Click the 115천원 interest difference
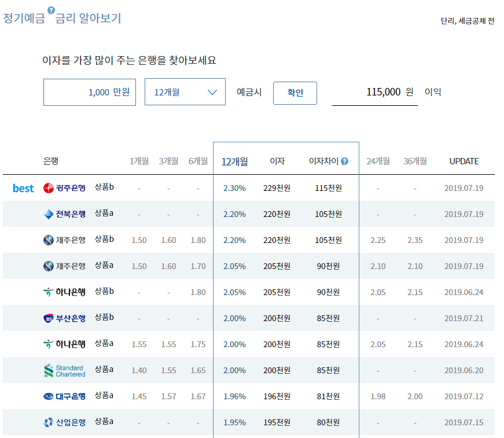 (328, 188)
